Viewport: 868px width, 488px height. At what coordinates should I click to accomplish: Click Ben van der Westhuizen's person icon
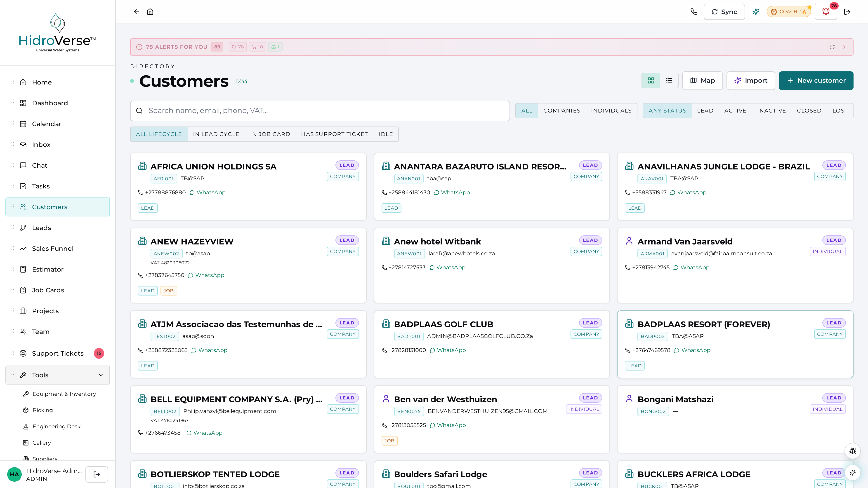386,399
